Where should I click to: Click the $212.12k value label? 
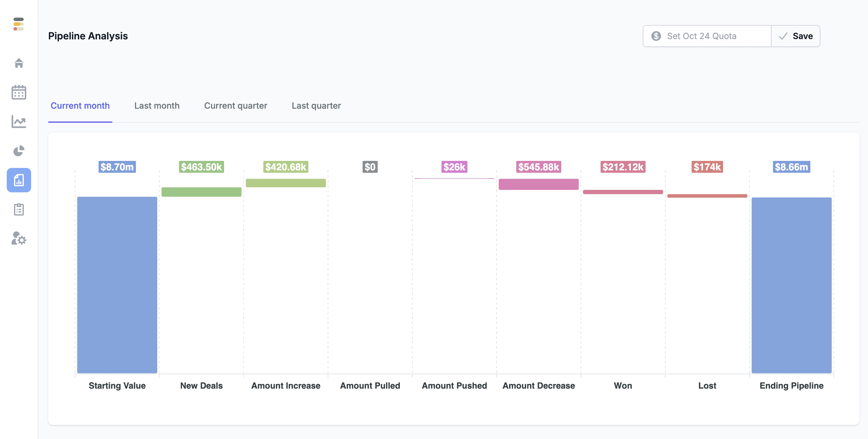click(623, 167)
